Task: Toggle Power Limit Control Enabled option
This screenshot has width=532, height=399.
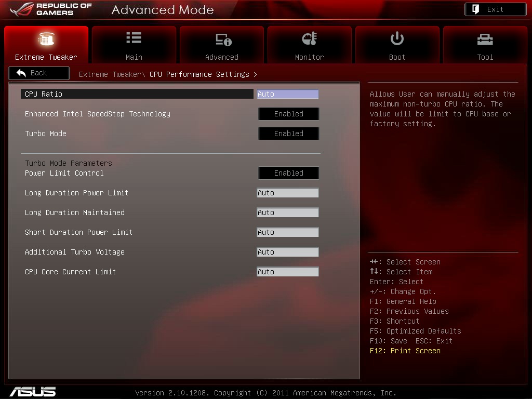Action: click(289, 173)
